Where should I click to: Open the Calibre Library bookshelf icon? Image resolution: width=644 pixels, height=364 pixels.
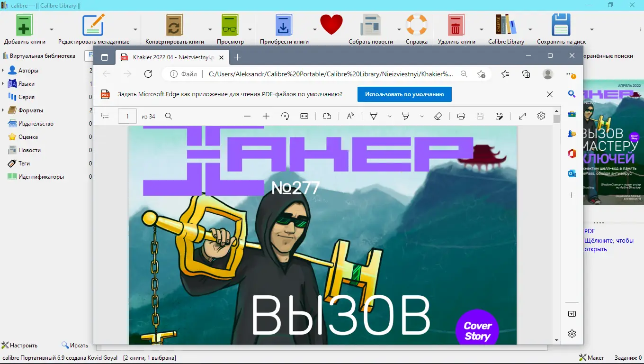[x=506, y=25]
